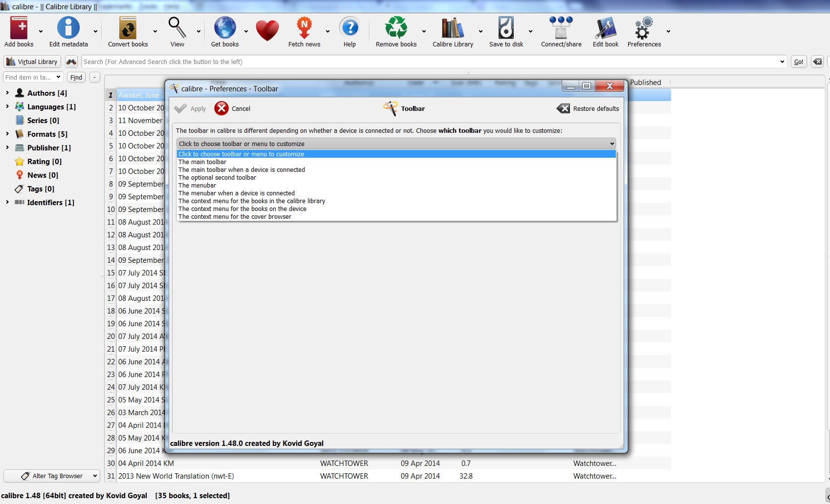Clear search with the backspace icon
Screen dimensions: 830x504
pos(817,62)
